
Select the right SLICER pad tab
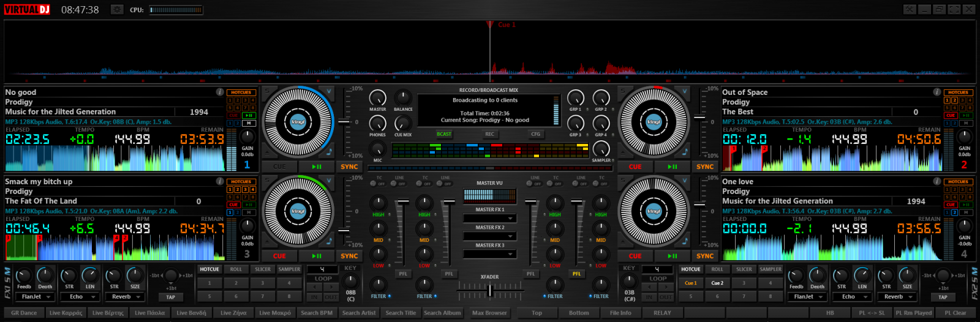pyautogui.click(x=744, y=269)
